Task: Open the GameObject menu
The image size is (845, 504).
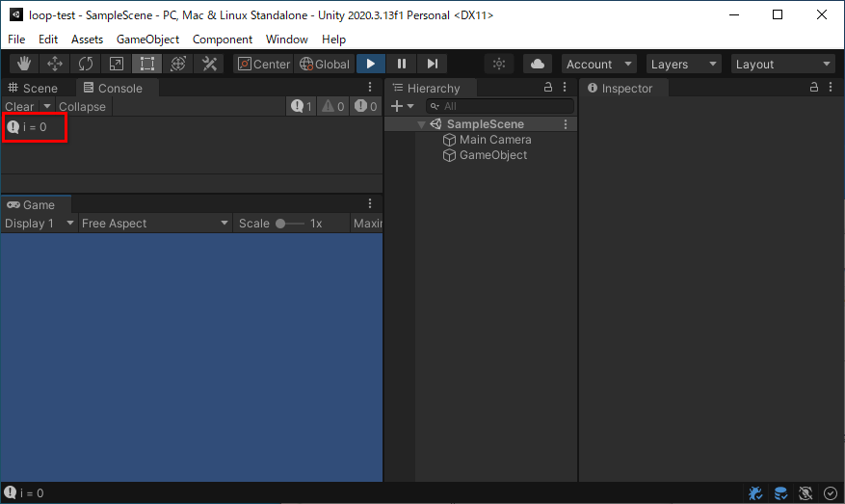Action: click(147, 40)
